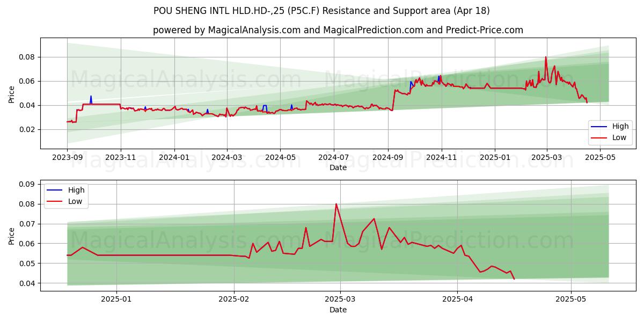
Task: Click the bottom chart '0.09' price tick
Action: [x=27, y=184]
